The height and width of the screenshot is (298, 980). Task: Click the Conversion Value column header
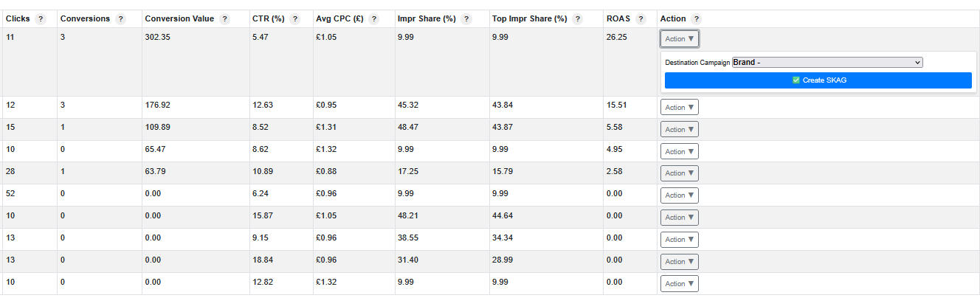pyautogui.click(x=179, y=19)
